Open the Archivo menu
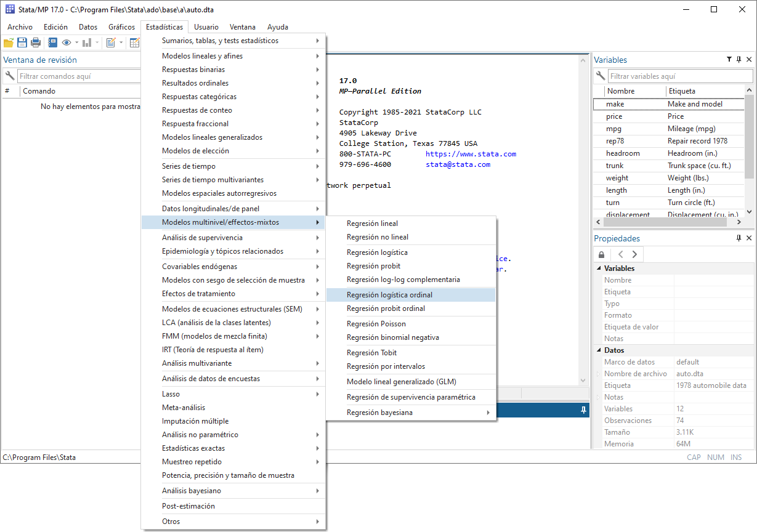Viewport: 757px width, 532px height. [20, 27]
